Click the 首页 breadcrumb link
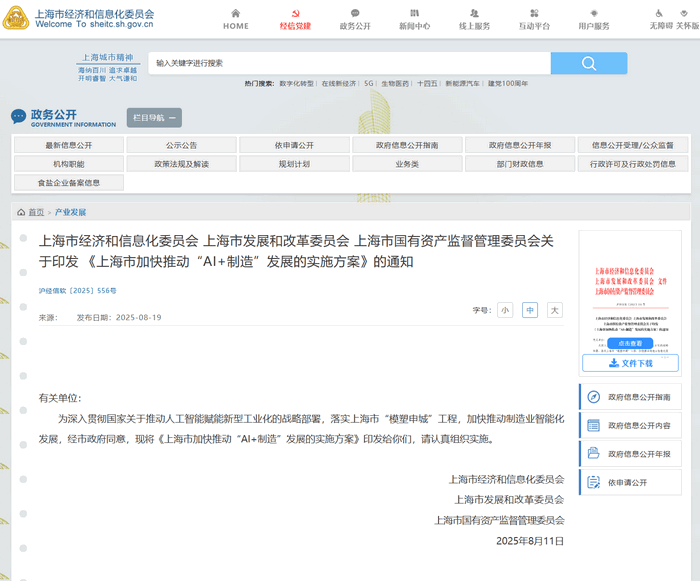This screenshot has height=581, width=700. pos(36,212)
